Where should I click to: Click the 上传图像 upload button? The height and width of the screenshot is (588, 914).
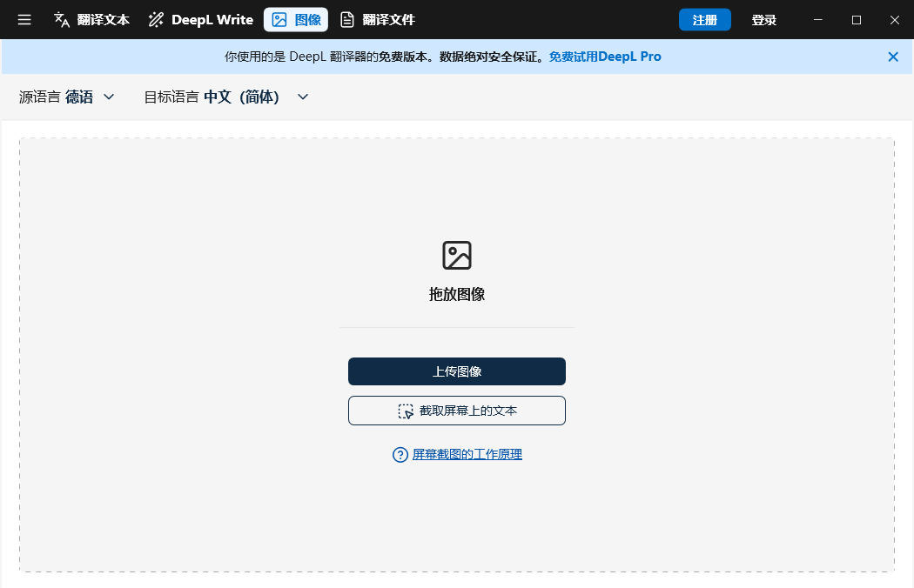[x=457, y=371]
